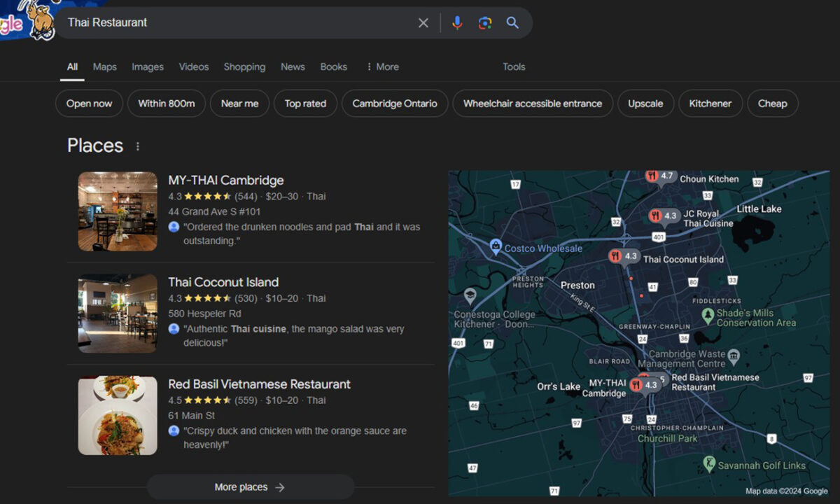Switch to the Books tab
Viewport: 840px width, 504px height.
click(334, 67)
